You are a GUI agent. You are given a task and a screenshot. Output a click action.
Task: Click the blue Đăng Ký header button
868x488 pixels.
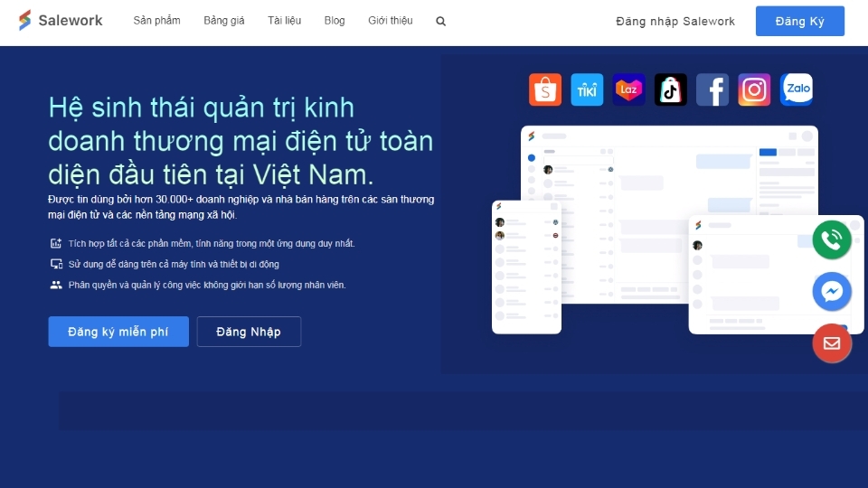[x=800, y=21]
